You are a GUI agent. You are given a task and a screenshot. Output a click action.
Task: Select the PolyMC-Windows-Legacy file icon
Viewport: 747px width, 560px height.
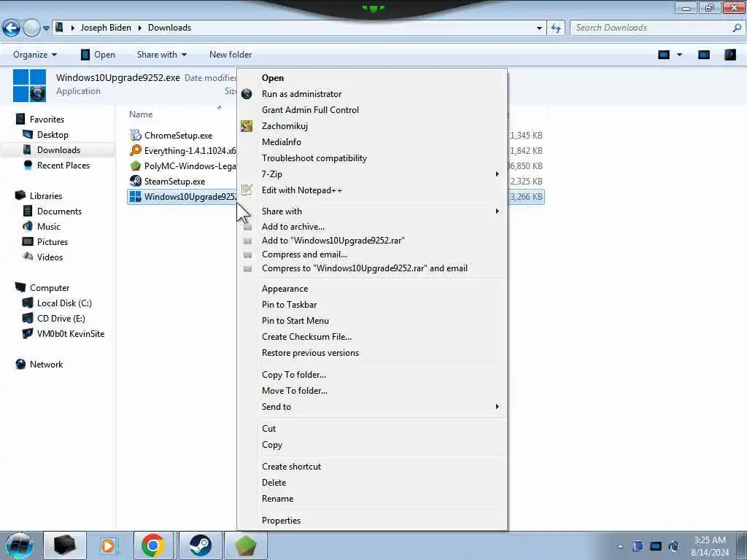[x=136, y=166]
